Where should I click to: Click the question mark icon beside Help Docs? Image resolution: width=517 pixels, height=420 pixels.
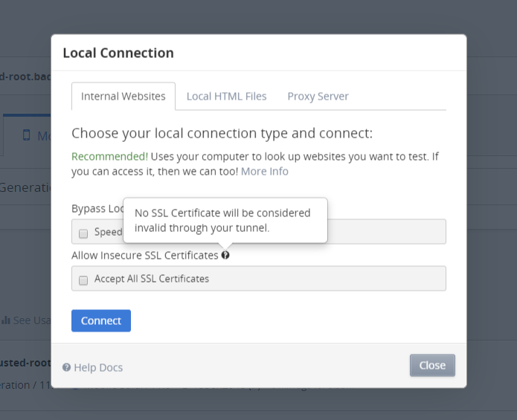coord(67,367)
